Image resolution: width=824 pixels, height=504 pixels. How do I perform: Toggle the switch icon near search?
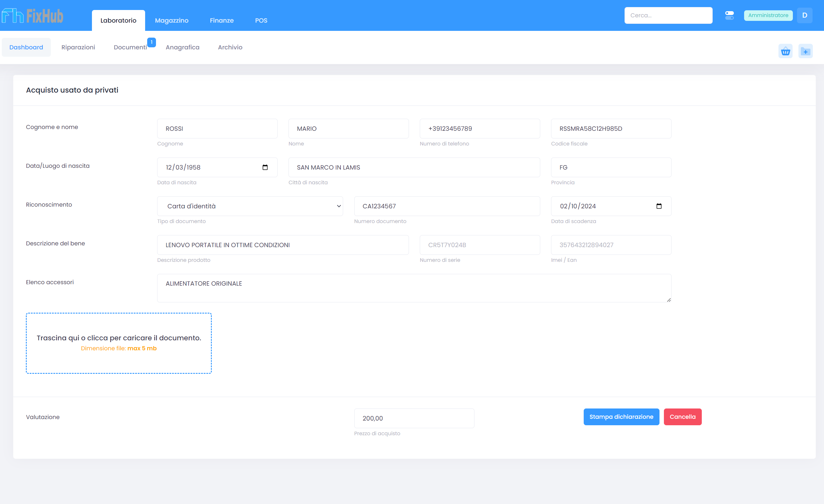(x=729, y=15)
